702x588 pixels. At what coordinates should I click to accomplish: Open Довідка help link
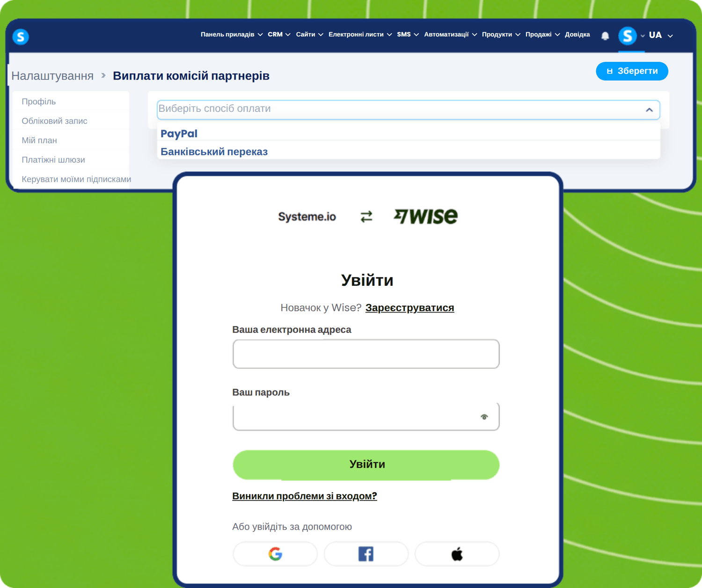click(577, 35)
